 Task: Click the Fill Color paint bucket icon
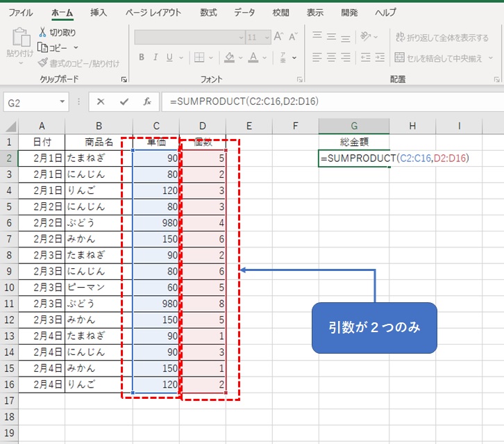(229, 58)
